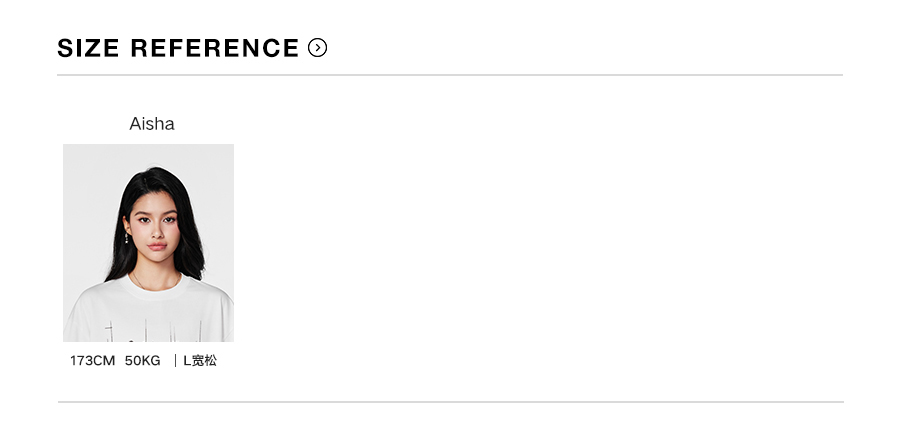Click the vertical separator before L宽松
Viewport: 900px width, 427px height.
click(x=175, y=360)
